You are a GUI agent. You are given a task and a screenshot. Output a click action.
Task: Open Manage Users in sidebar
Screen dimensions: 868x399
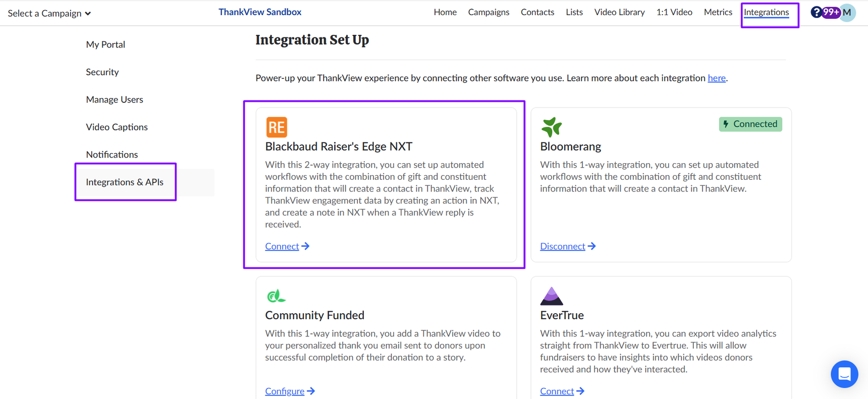click(x=115, y=99)
